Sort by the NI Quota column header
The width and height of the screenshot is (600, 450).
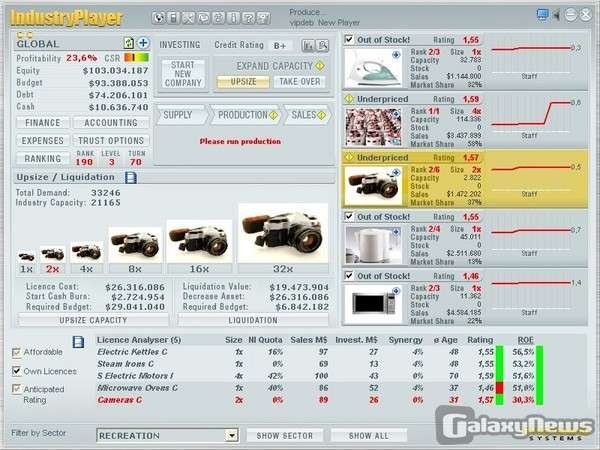coord(266,340)
